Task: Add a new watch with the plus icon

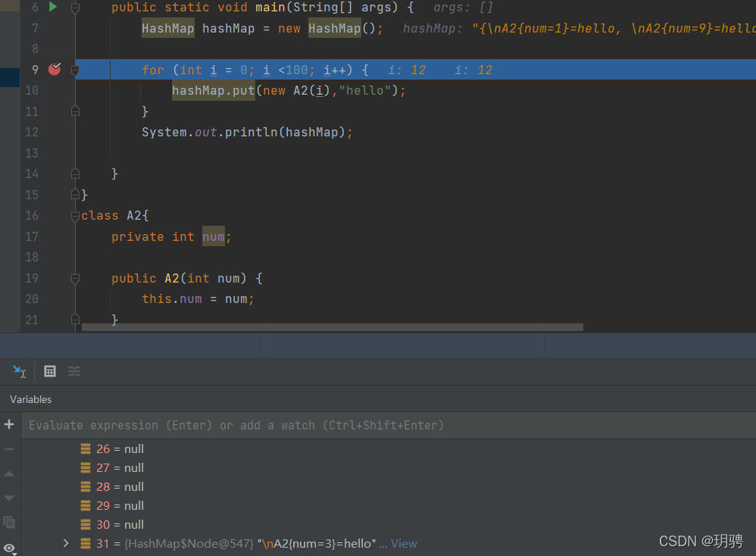Action: (x=9, y=424)
